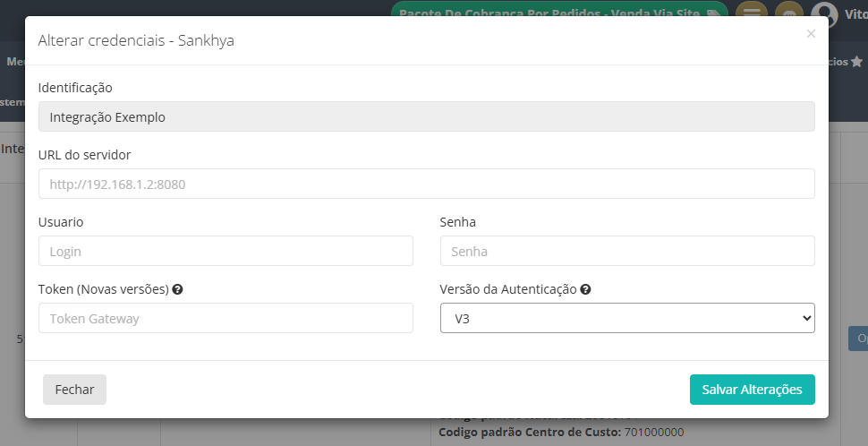Focus the Token Gateway input
This screenshot has height=446, width=868.
pos(226,318)
